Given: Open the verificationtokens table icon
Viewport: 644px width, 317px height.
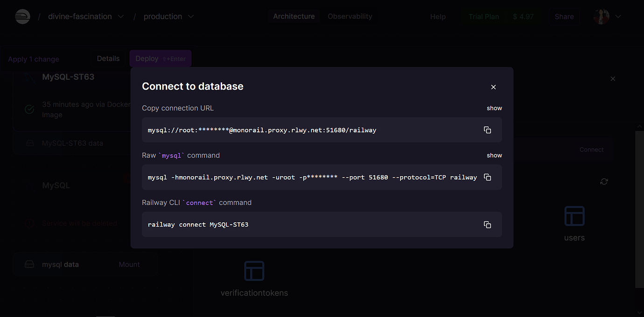Looking at the screenshot, I should click(x=254, y=270).
